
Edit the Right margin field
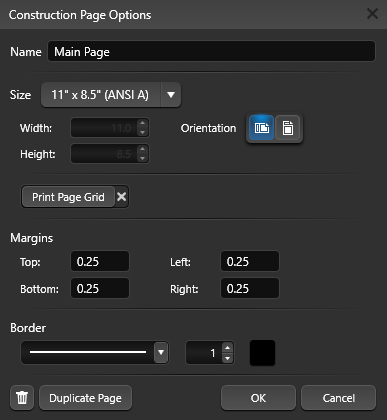click(250, 288)
